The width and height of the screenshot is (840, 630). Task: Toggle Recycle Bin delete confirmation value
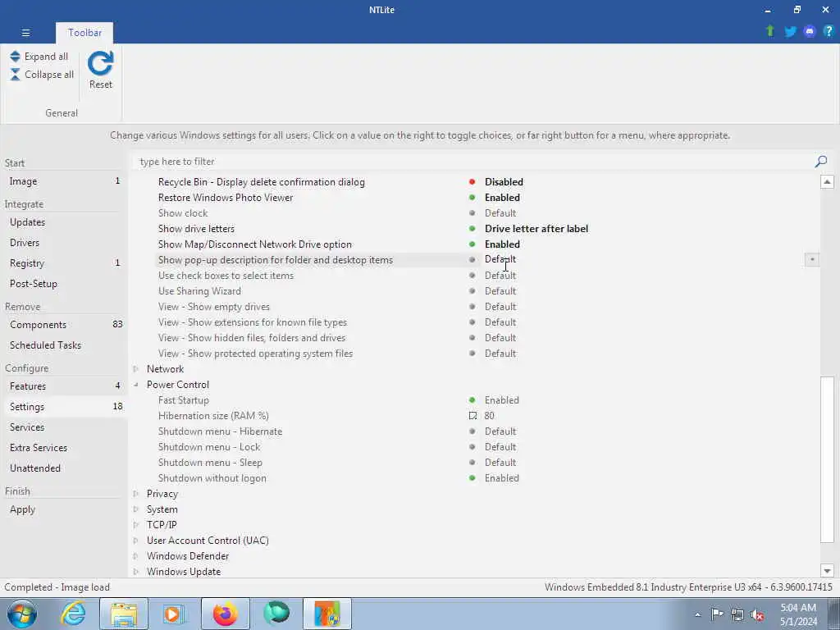(504, 182)
